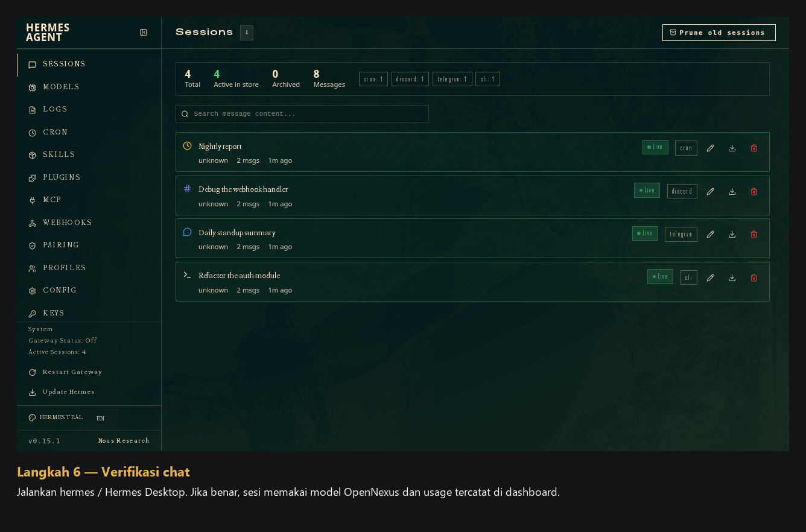Delete the Nightly report session

[x=754, y=148]
